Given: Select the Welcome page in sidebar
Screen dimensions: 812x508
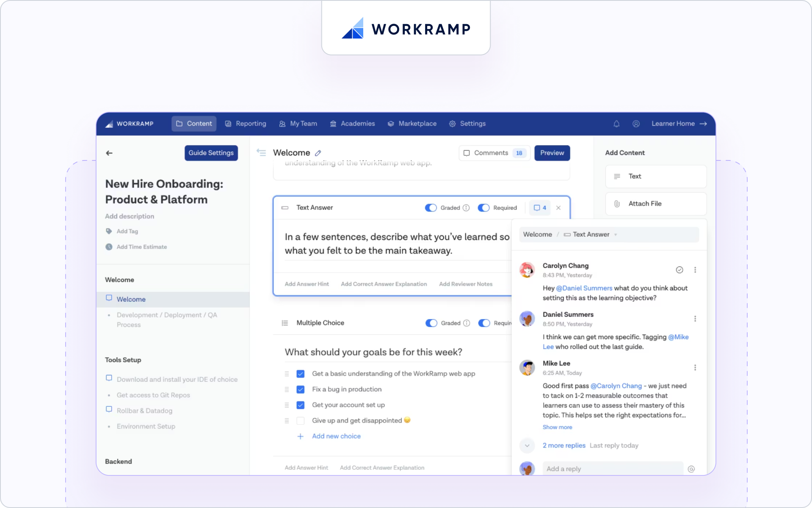Looking at the screenshot, I should click(x=173, y=299).
